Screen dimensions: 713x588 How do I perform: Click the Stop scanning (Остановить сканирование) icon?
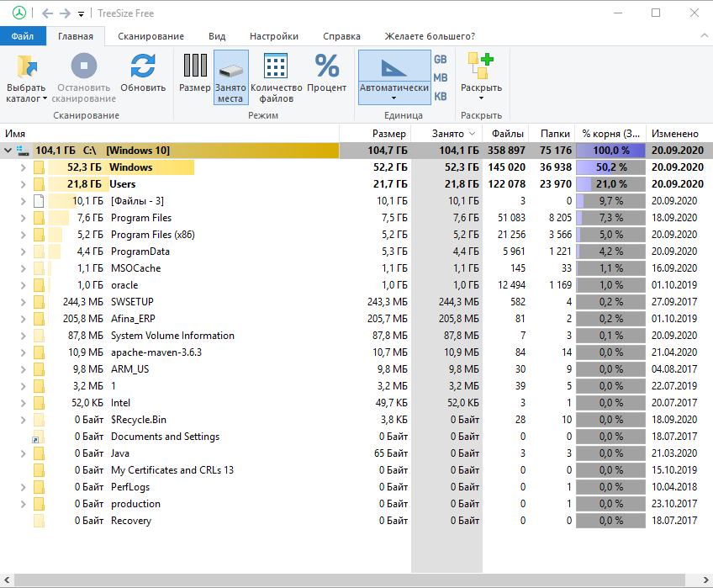coord(84,66)
